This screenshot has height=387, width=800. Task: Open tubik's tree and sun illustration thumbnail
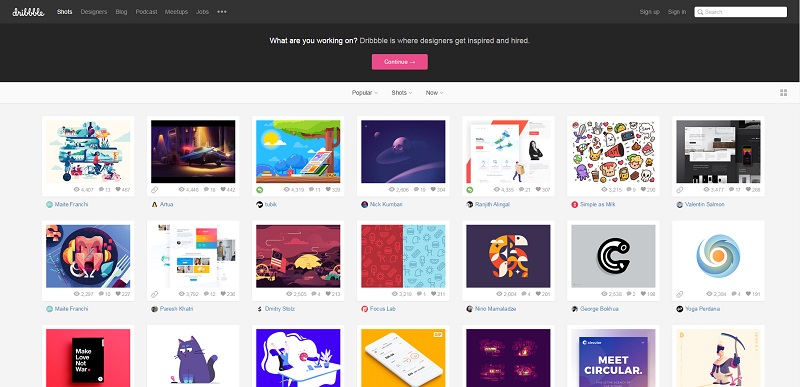click(x=298, y=151)
